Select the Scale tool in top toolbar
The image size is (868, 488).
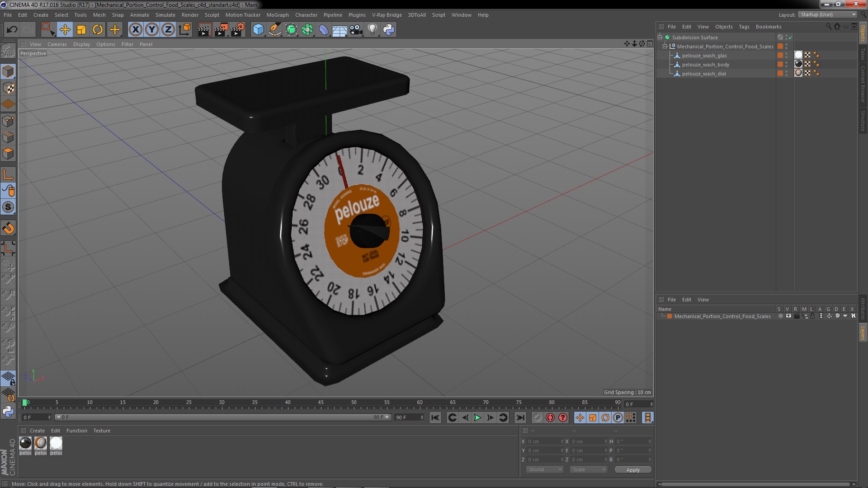pyautogui.click(x=81, y=30)
